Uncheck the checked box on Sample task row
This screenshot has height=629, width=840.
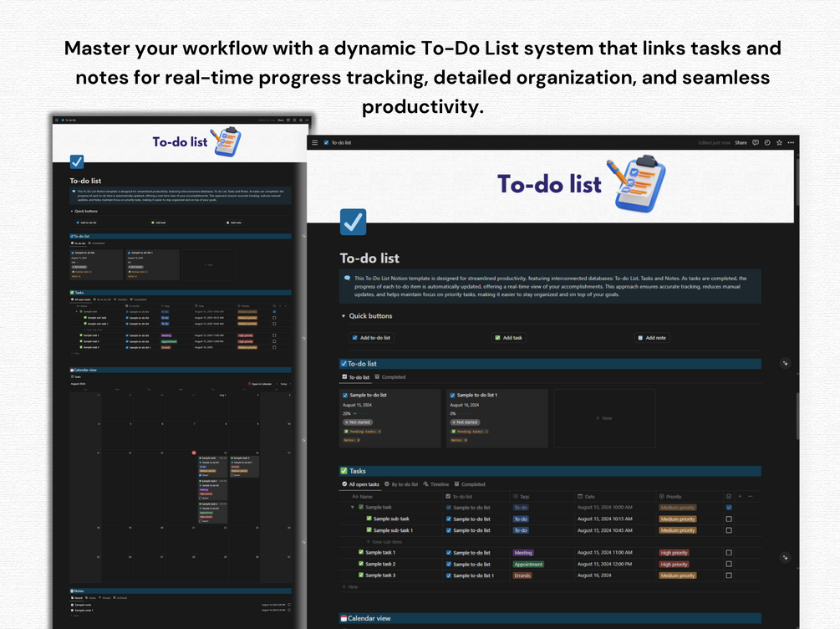[x=729, y=507]
